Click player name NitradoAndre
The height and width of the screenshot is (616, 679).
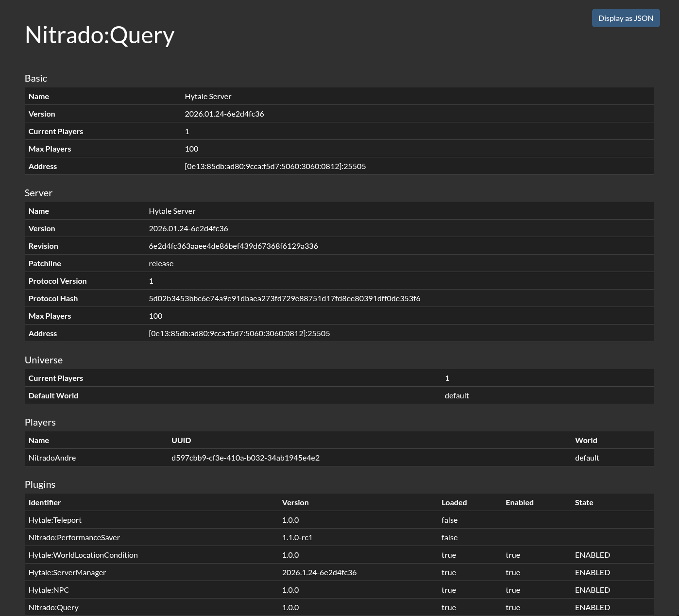pos(52,458)
